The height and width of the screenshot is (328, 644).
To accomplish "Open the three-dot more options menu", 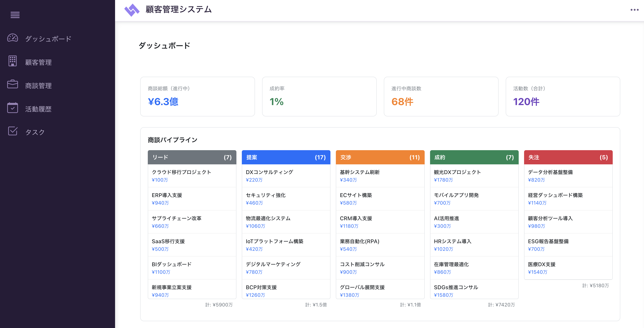I will coord(634,10).
